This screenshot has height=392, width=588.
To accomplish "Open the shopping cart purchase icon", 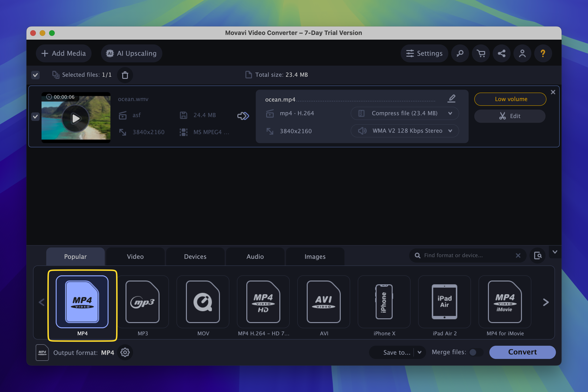I will pyautogui.click(x=481, y=53).
